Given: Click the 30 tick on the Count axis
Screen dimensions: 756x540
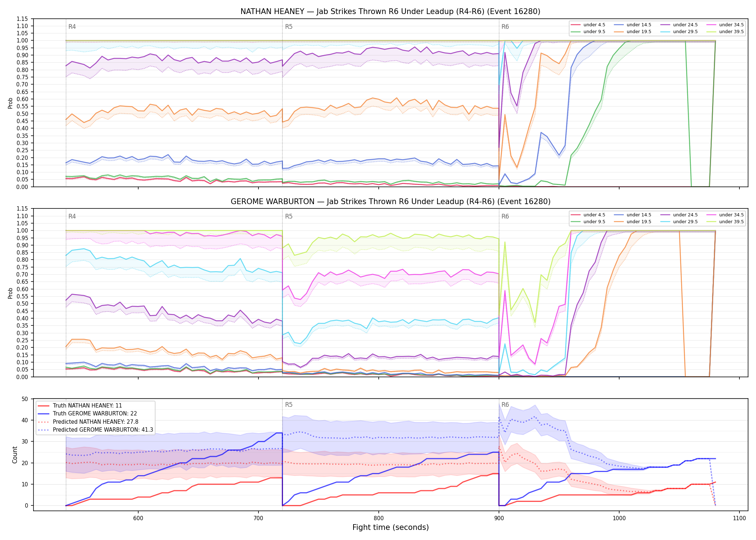Looking at the screenshot, I should [25, 441].
